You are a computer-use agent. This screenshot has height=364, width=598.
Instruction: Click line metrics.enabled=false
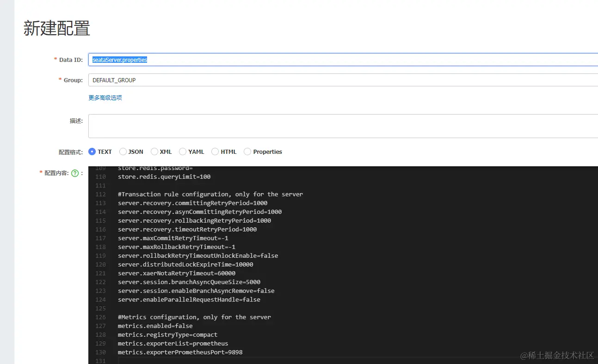pos(155,326)
